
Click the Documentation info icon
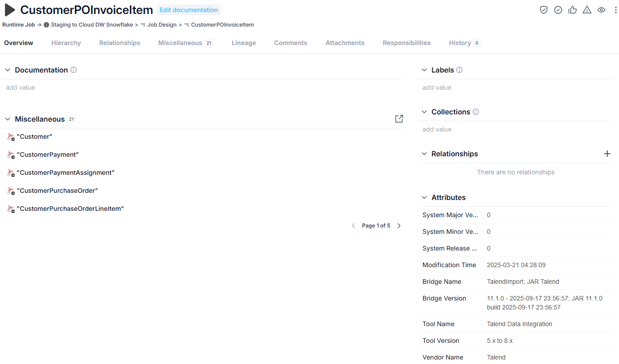[73, 70]
